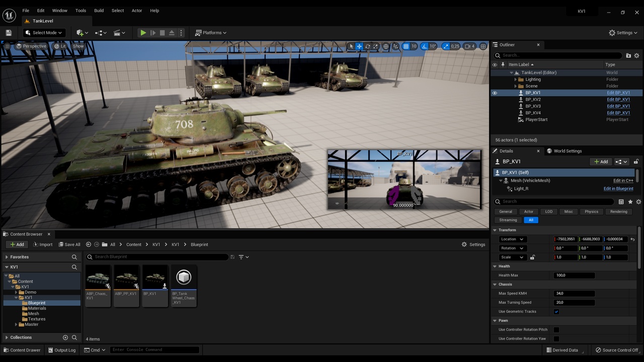Open the Platforms dropdown

click(211, 33)
